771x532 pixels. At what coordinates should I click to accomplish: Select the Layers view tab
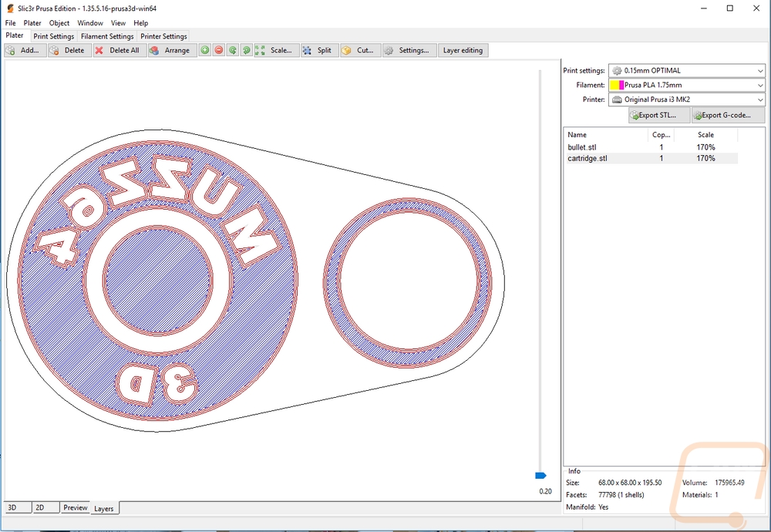(x=104, y=508)
